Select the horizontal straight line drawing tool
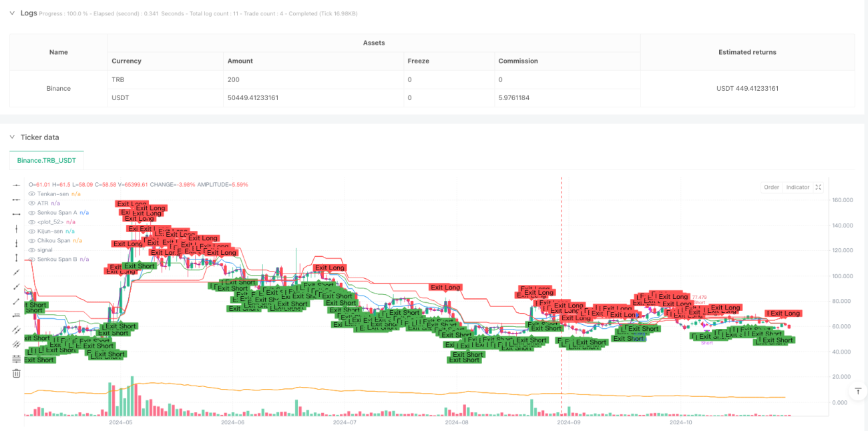The image size is (868, 431). pos(17,185)
